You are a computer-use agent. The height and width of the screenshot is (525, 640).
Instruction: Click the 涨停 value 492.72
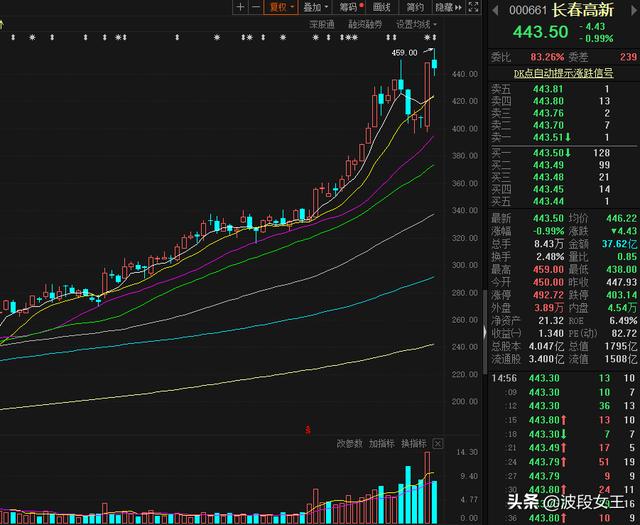(548, 295)
